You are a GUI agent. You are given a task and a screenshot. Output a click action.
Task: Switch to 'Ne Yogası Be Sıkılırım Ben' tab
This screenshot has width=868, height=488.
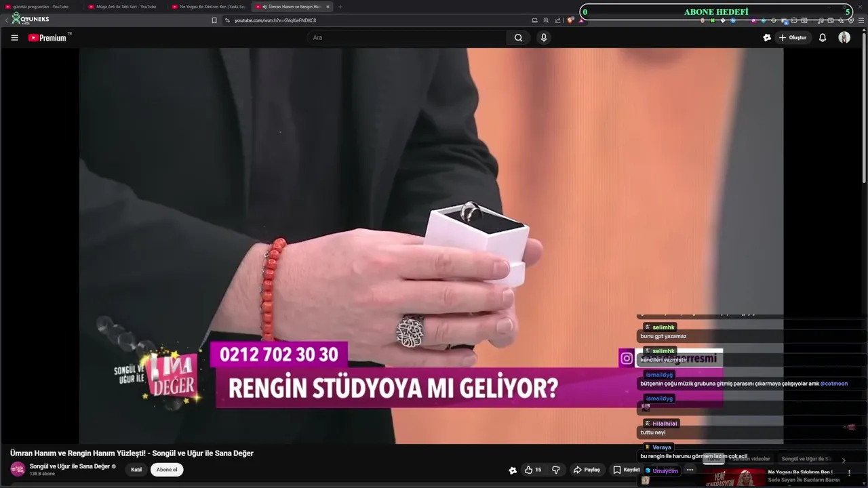point(210,7)
